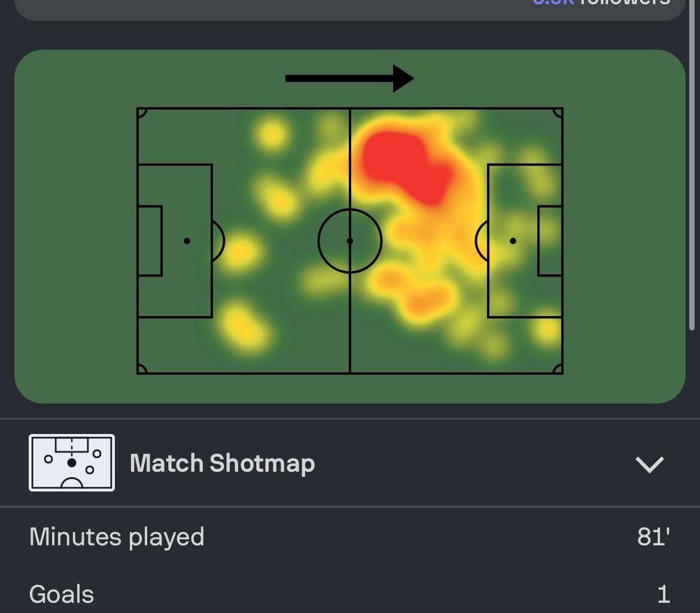Click the right penalty spot on the pitch
Image resolution: width=700 pixels, height=613 pixels.
pos(513,241)
